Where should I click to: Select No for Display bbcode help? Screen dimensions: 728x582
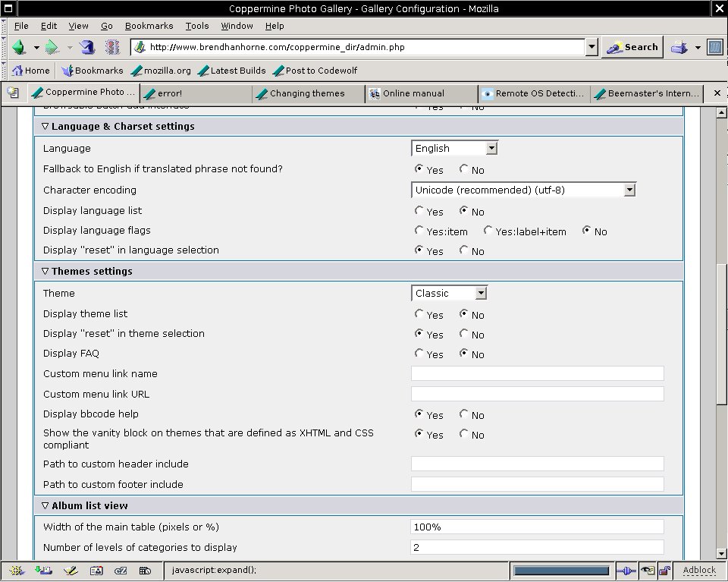click(x=463, y=414)
